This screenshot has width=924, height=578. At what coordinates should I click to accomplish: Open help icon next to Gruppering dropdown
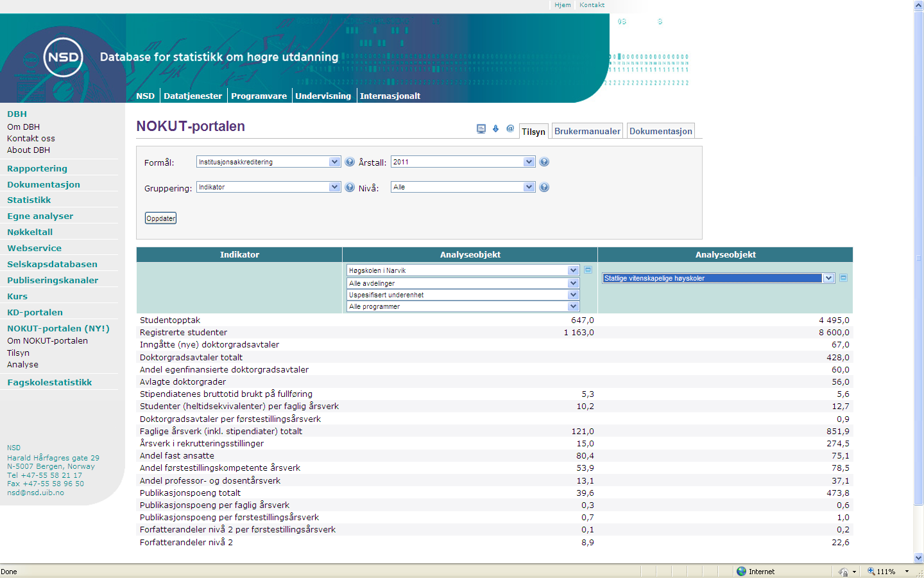coord(350,187)
